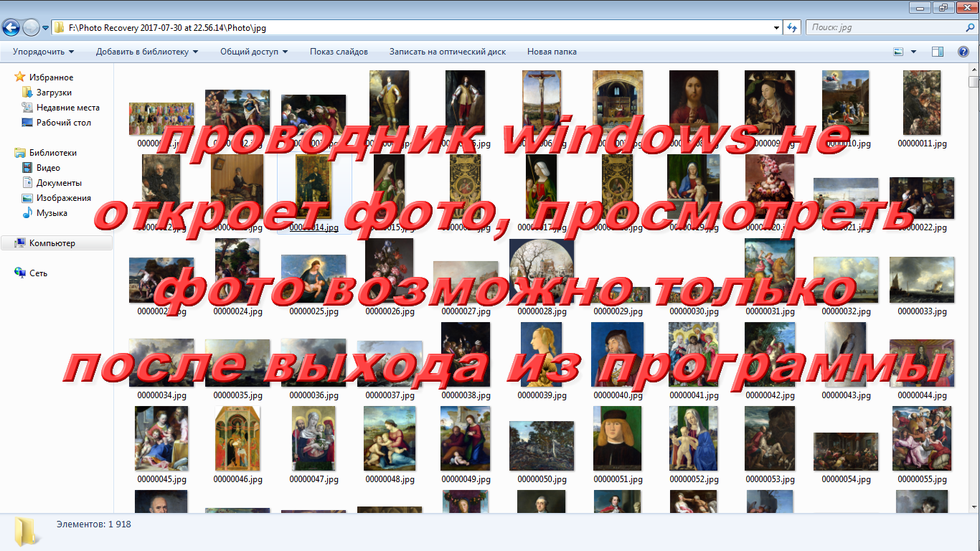
Task: Select thumbnail 00000048.jpg
Action: 390,438
